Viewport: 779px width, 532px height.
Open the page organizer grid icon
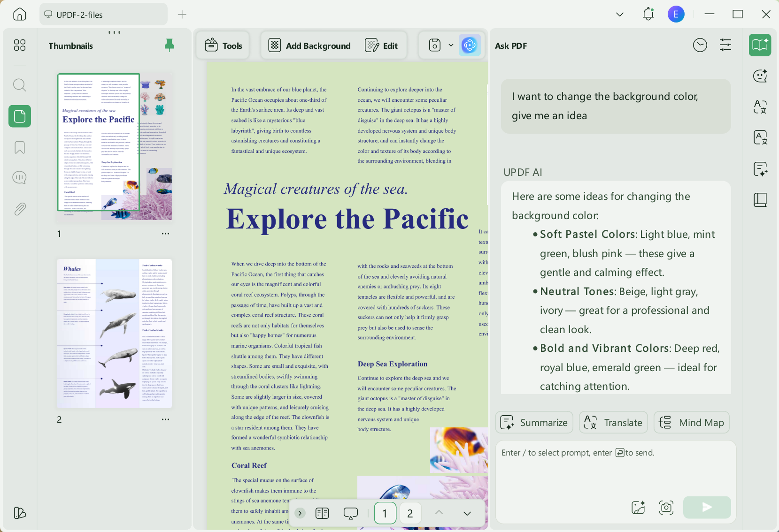tap(20, 45)
